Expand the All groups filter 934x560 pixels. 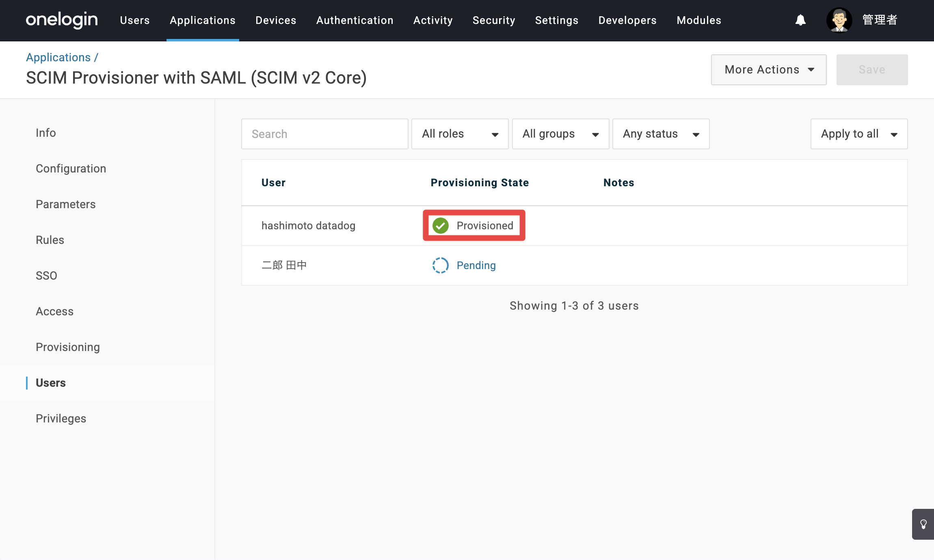pos(560,134)
